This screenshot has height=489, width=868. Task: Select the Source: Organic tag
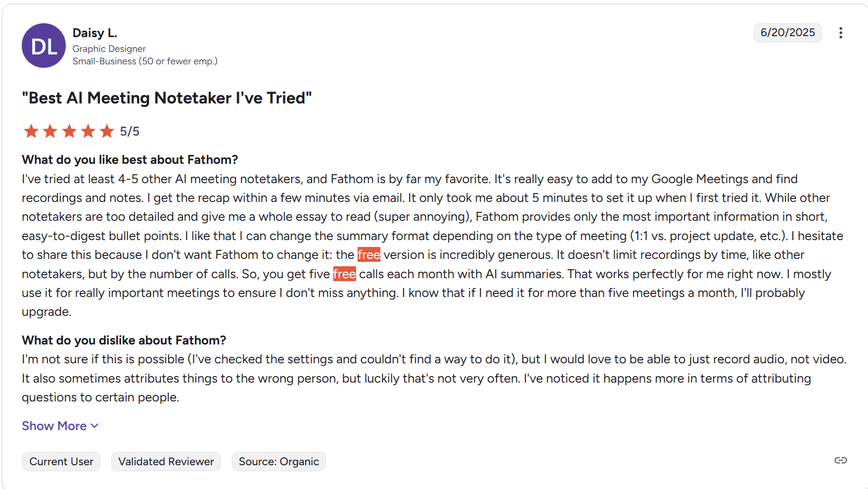(x=279, y=461)
